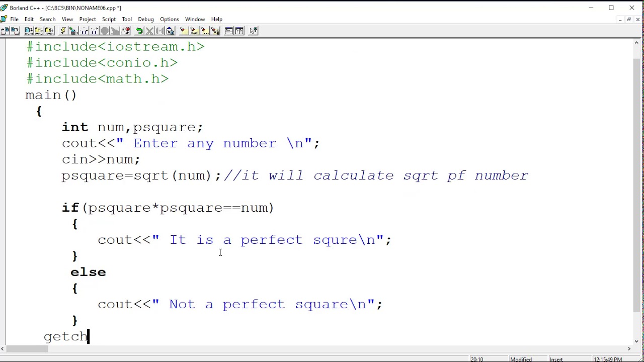Click the Cut (X) toolbar icon
Viewport: 644px width, 362px height.
click(x=150, y=31)
